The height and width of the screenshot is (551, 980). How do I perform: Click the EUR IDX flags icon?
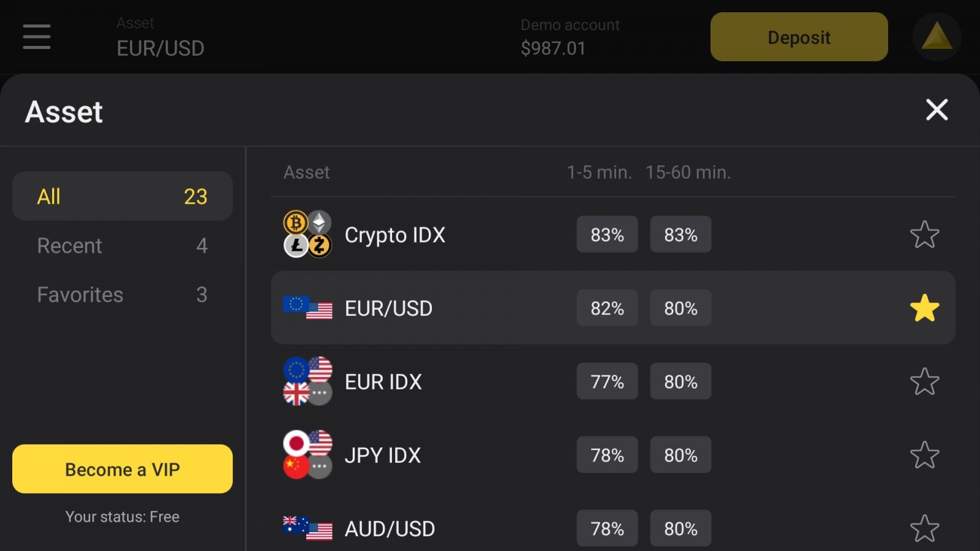pos(307,381)
